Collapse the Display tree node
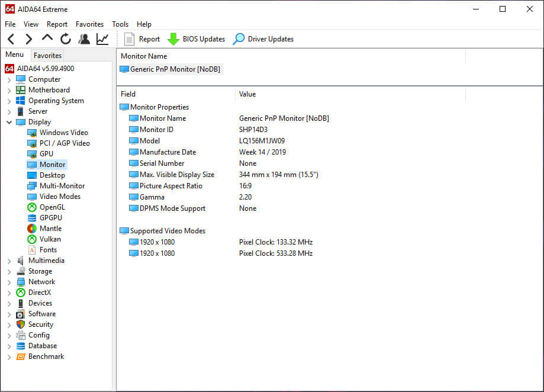544x392 pixels. pos(9,122)
